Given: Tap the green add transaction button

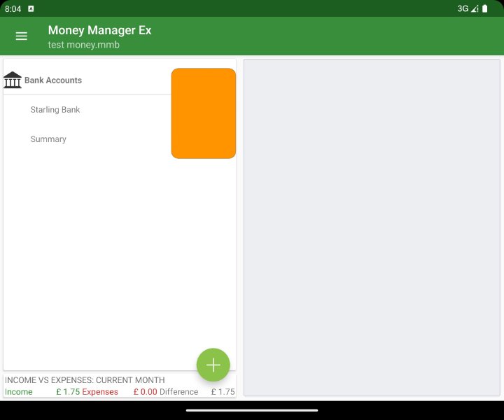Looking at the screenshot, I should pos(213,365).
